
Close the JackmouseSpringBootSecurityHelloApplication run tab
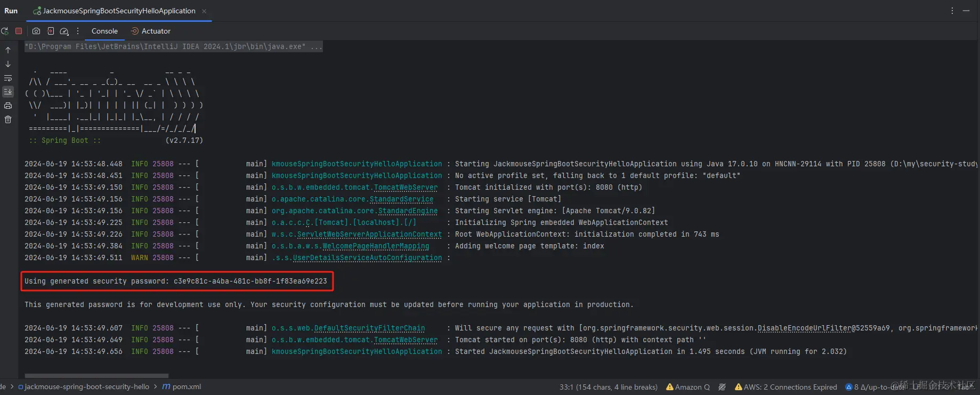coord(204,11)
